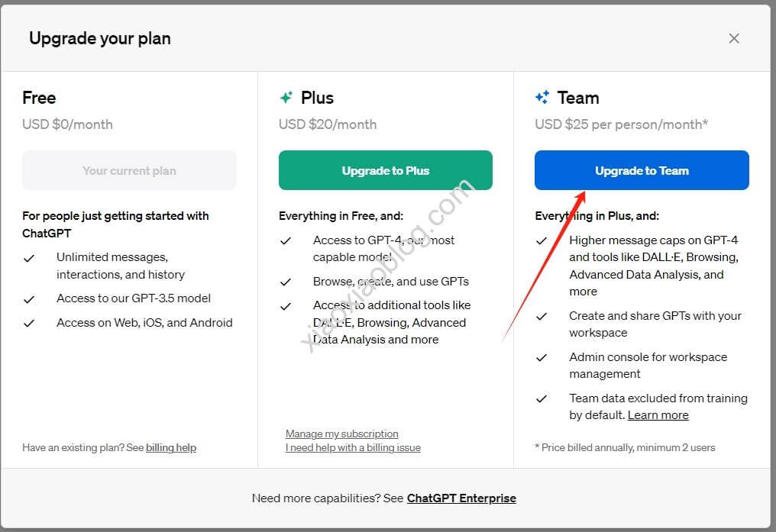This screenshot has width=776, height=532.
Task: Click the greyed Your current plan button
Action: pyautogui.click(x=129, y=170)
